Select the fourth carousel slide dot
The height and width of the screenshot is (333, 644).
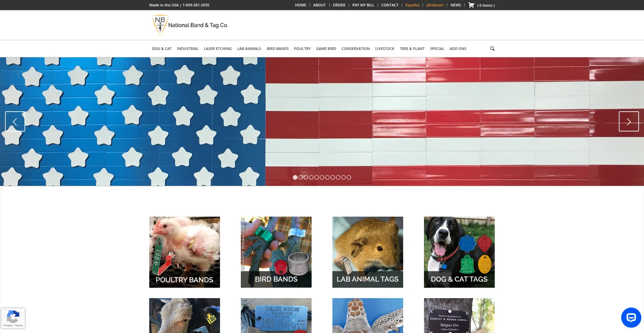311,177
